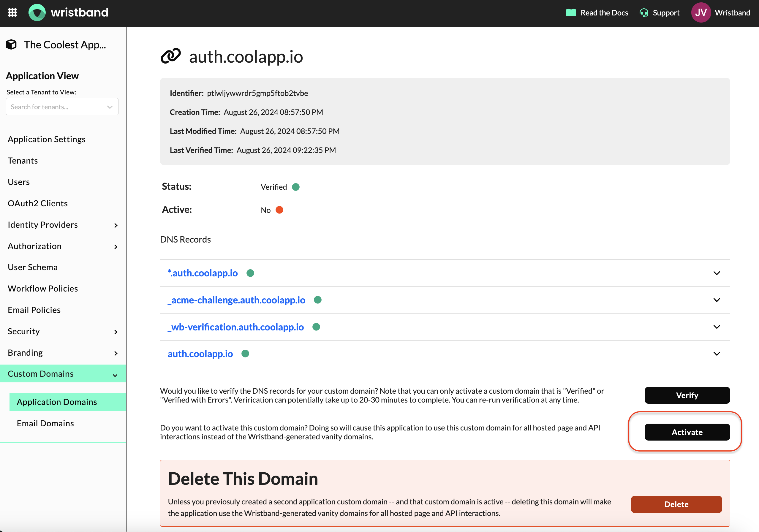Expand Security submenu arrow
Screen dimensions: 759x532
(x=116, y=332)
